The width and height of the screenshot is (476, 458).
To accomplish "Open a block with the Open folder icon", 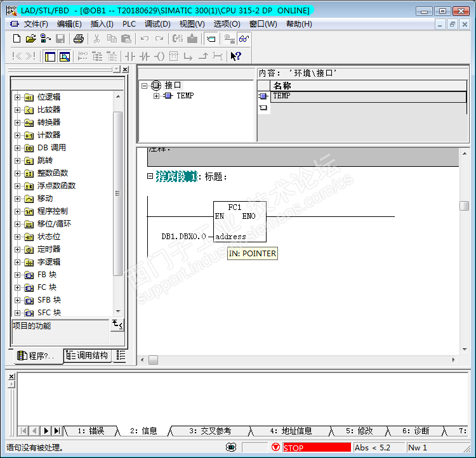I will (30, 39).
